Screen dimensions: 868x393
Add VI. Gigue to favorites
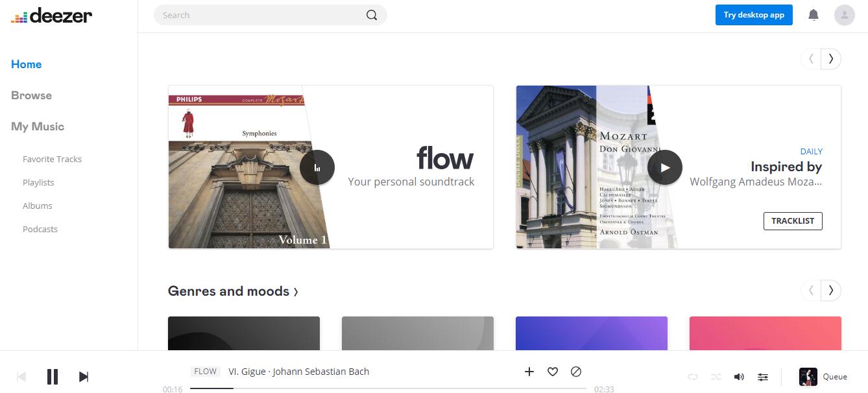[x=553, y=372]
